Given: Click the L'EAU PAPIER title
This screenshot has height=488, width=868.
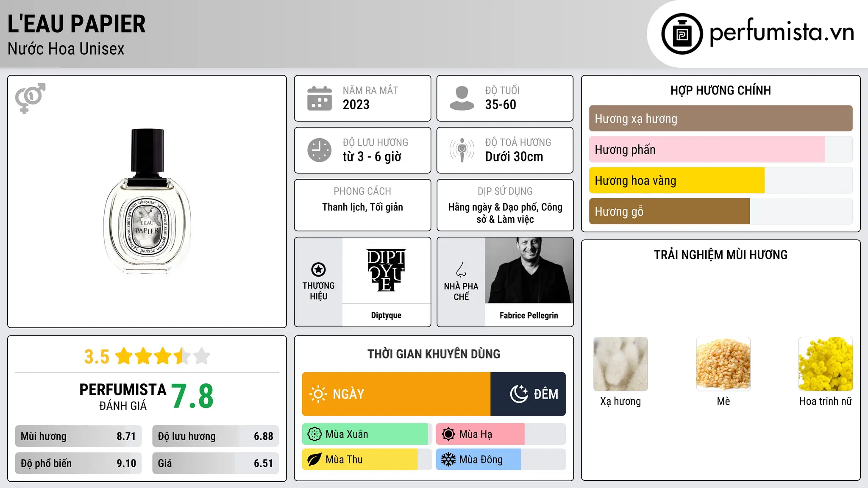Looking at the screenshot, I should (77, 24).
